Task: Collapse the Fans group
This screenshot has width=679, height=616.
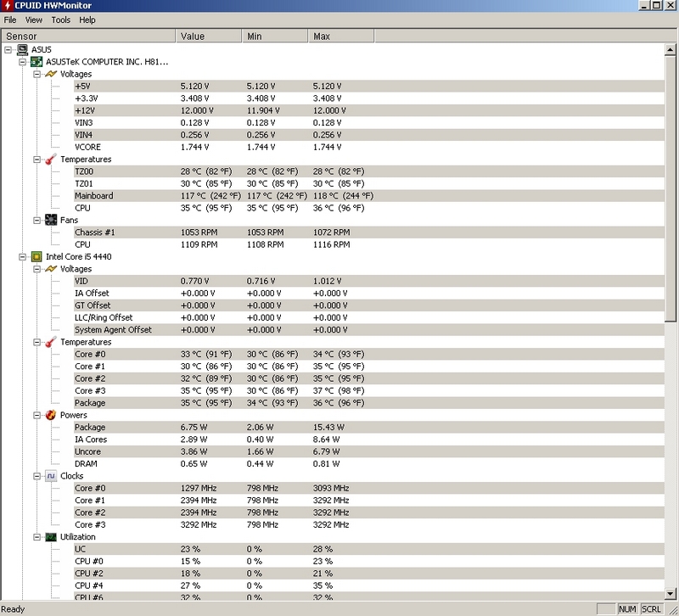Action: [x=36, y=220]
